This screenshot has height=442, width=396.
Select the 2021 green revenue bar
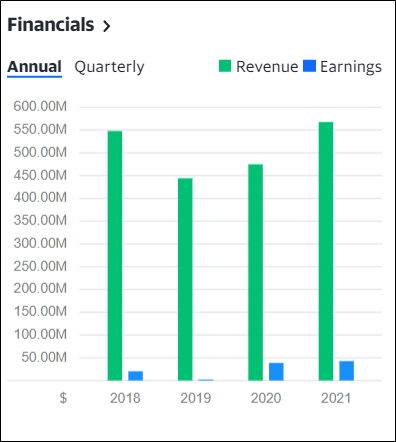(x=326, y=251)
